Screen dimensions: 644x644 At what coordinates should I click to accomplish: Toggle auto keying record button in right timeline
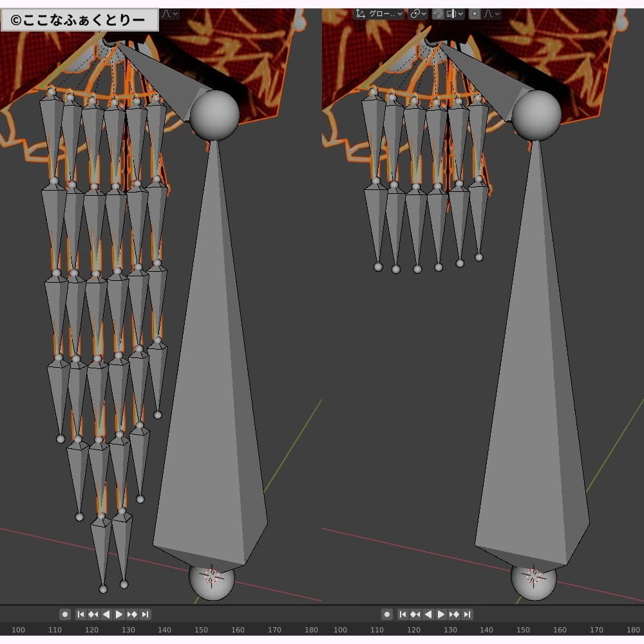coord(386,614)
